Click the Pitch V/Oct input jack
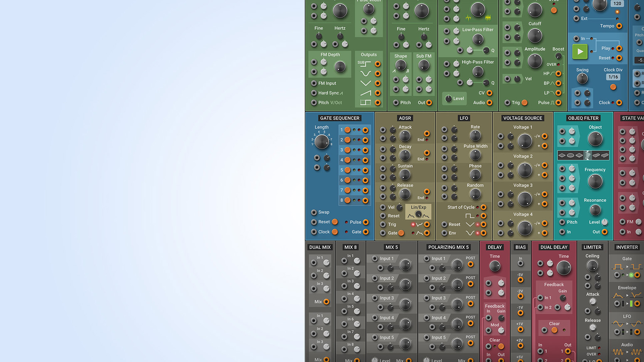This screenshot has height=362, width=644. [x=314, y=102]
